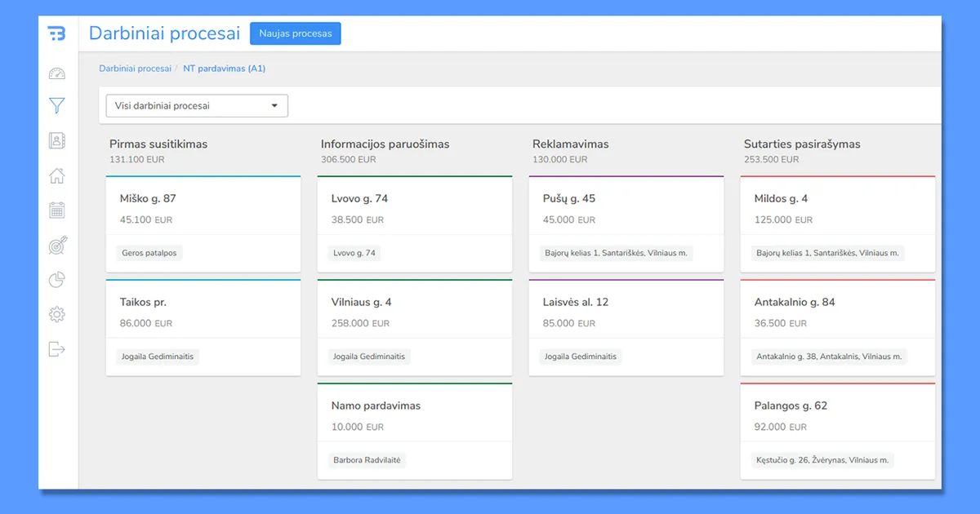Open the settings gear icon

[x=56, y=314]
